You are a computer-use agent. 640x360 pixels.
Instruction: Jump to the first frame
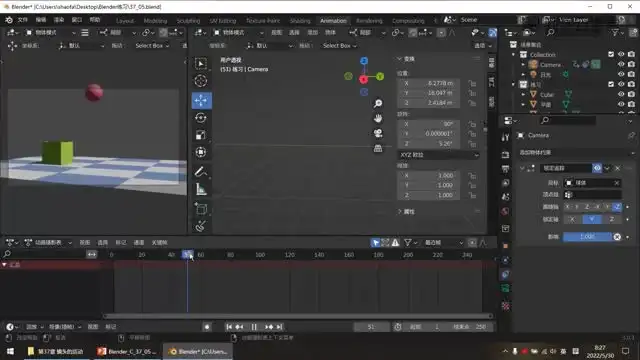[229, 327]
